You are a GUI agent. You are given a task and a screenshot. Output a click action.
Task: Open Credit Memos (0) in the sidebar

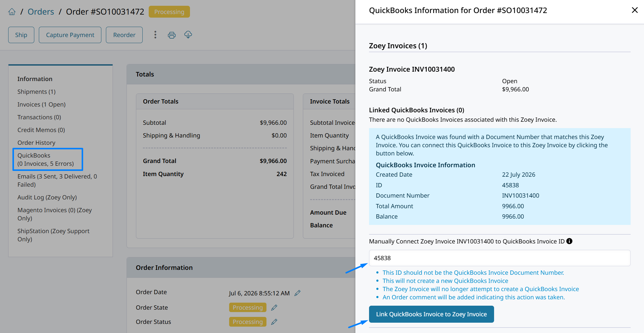(41, 130)
